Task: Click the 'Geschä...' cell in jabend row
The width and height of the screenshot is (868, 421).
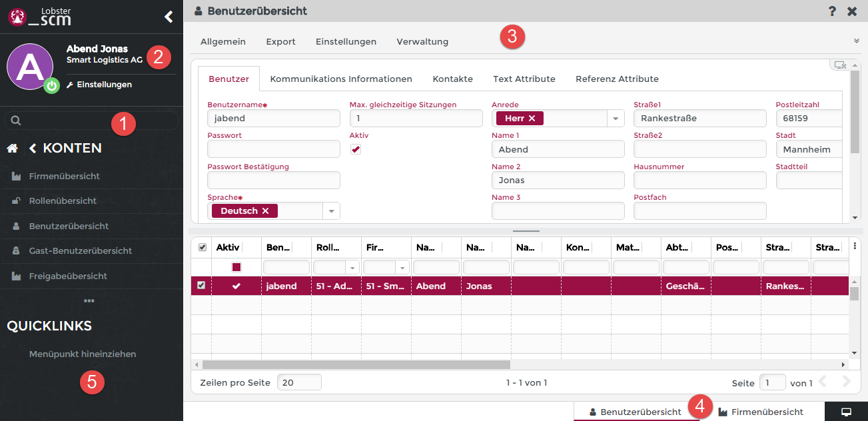Action: pos(685,286)
